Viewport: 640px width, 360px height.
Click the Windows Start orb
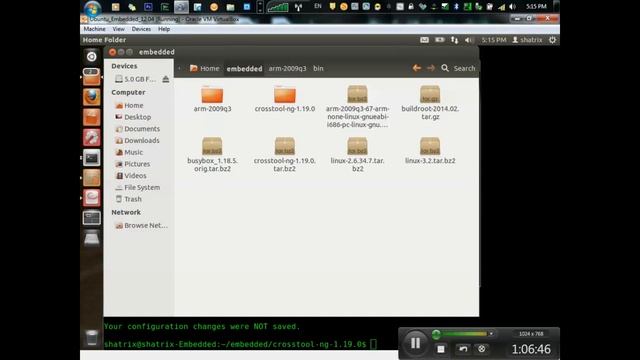point(93,8)
